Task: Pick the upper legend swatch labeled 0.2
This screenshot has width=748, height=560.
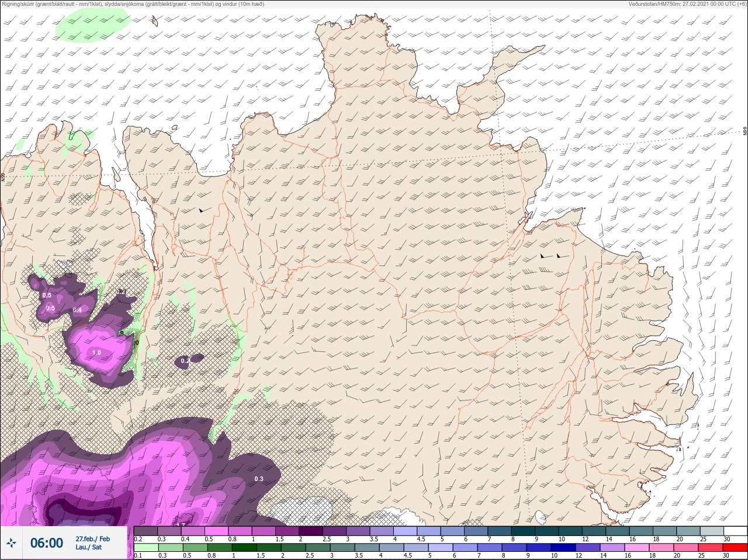Action: pos(146,531)
